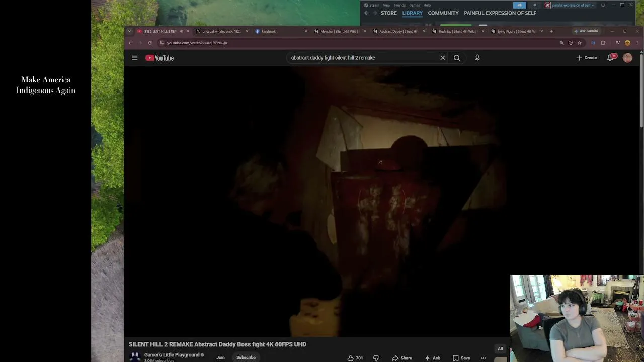Go to the Steam STORE section
644x362 pixels.
coord(389,13)
